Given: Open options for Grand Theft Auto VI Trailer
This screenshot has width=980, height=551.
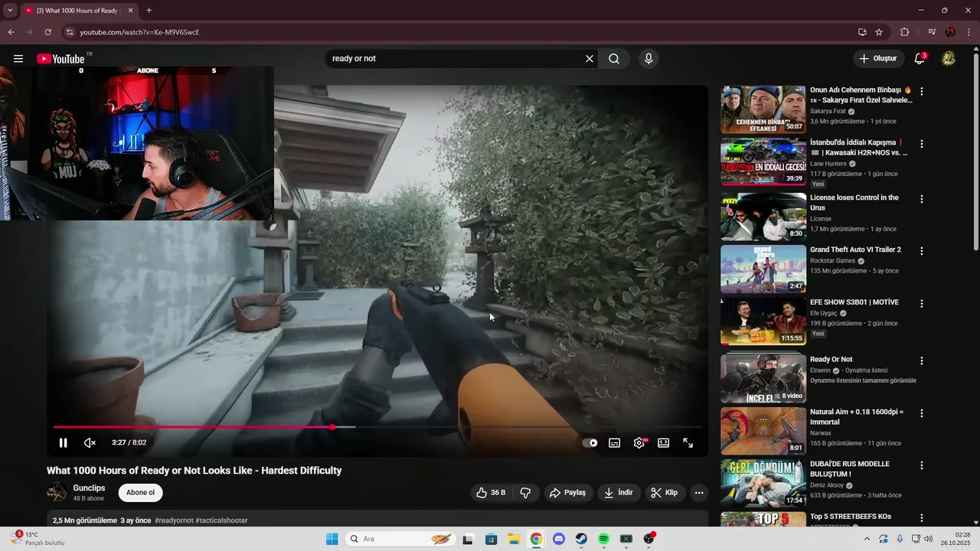Looking at the screenshot, I should point(922,251).
